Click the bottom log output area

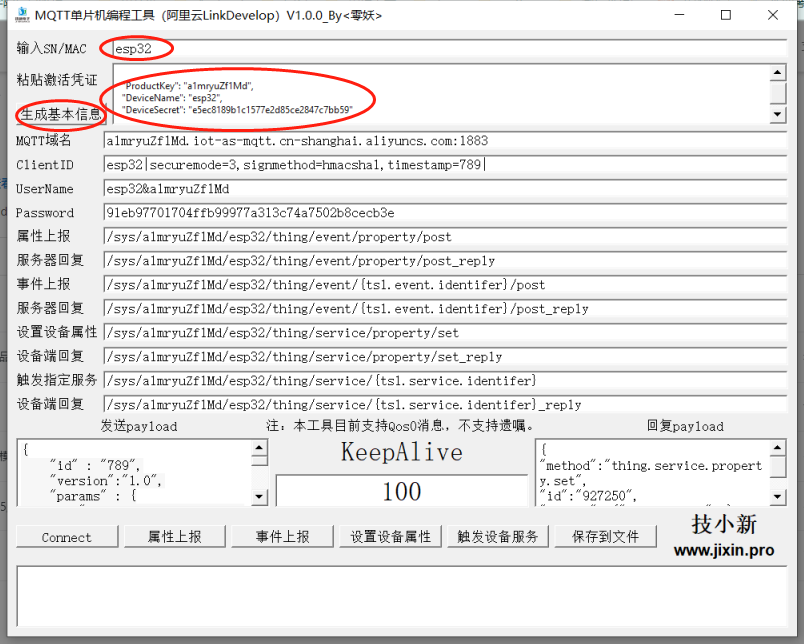pyautogui.click(x=402, y=596)
